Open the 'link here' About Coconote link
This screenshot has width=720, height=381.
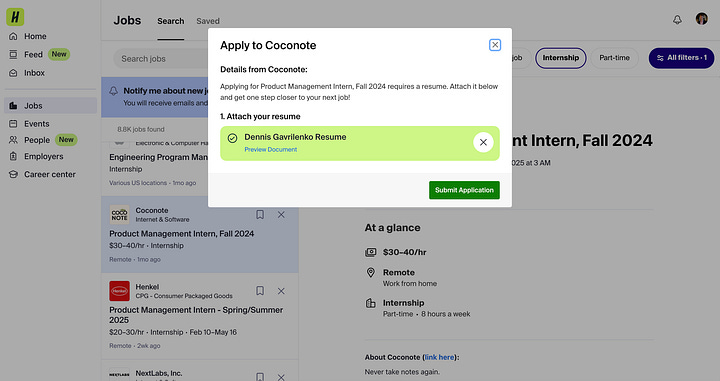[x=439, y=357]
